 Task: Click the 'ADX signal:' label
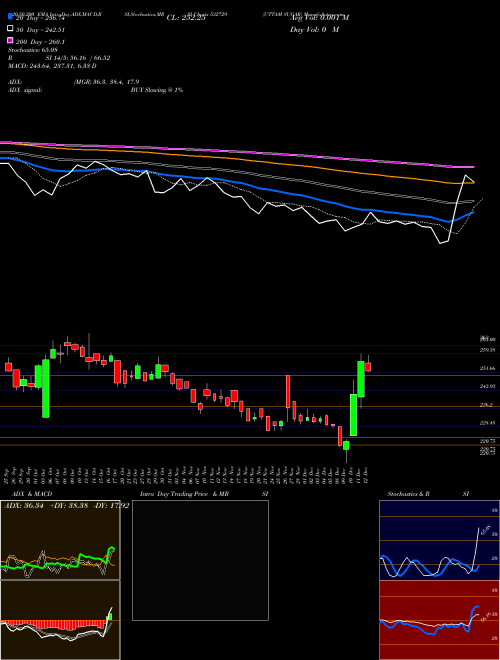(25, 90)
